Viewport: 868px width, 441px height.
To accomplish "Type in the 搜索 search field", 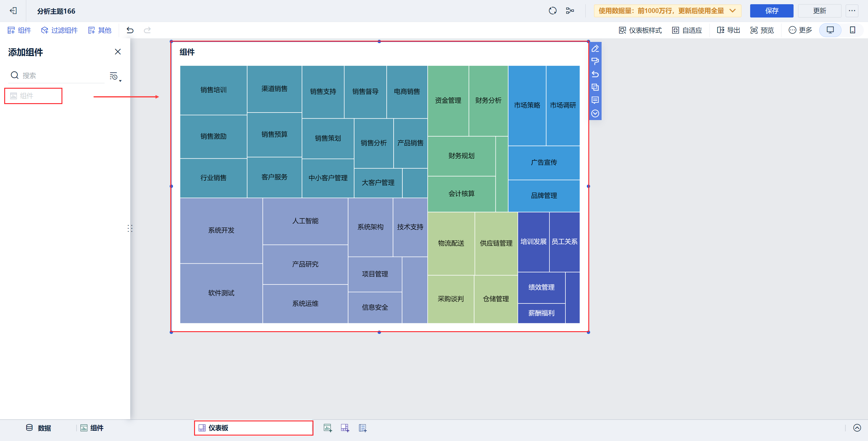I will (54, 75).
